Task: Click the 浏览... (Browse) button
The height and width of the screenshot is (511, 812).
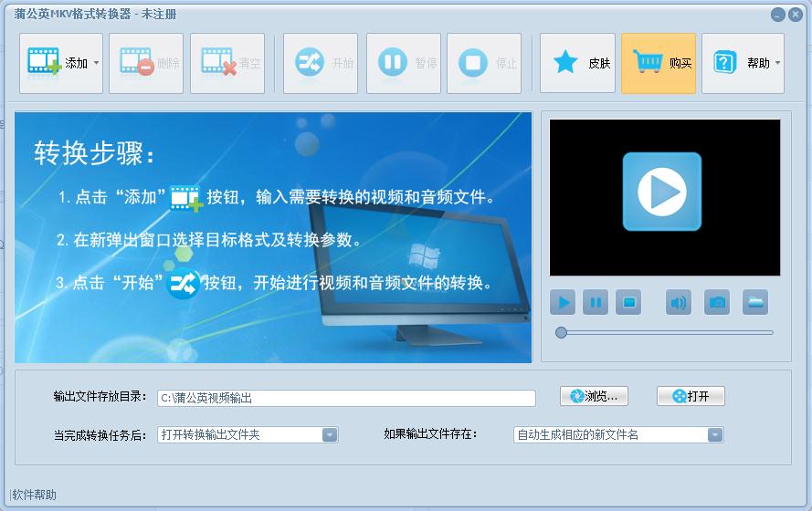Action: [594, 396]
